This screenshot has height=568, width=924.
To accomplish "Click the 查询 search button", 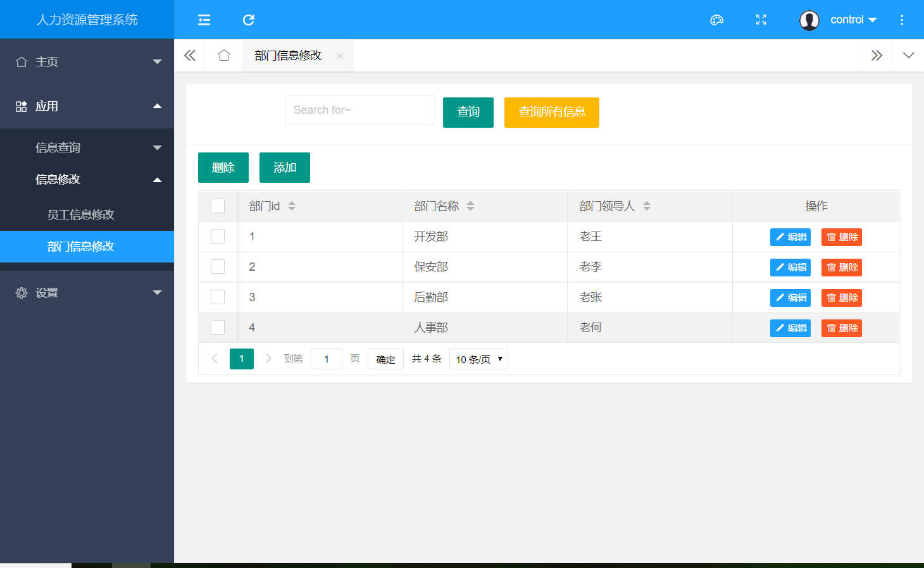I will click(468, 112).
